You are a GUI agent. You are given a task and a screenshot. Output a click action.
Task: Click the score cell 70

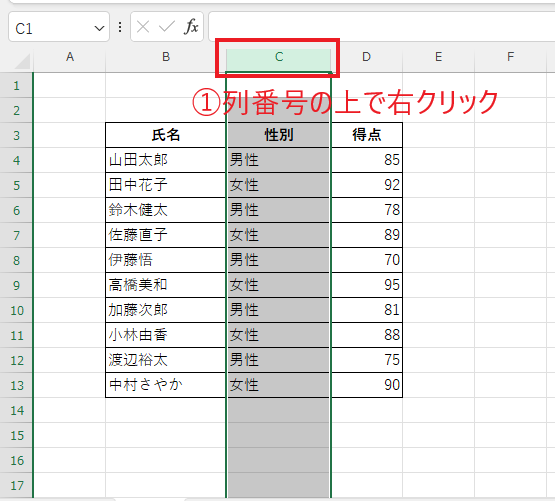click(366, 260)
